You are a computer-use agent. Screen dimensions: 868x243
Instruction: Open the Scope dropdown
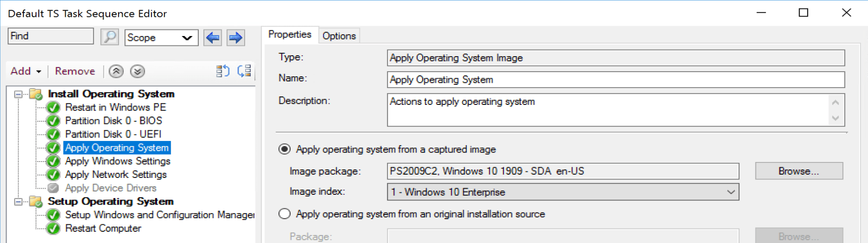[161, 37]
